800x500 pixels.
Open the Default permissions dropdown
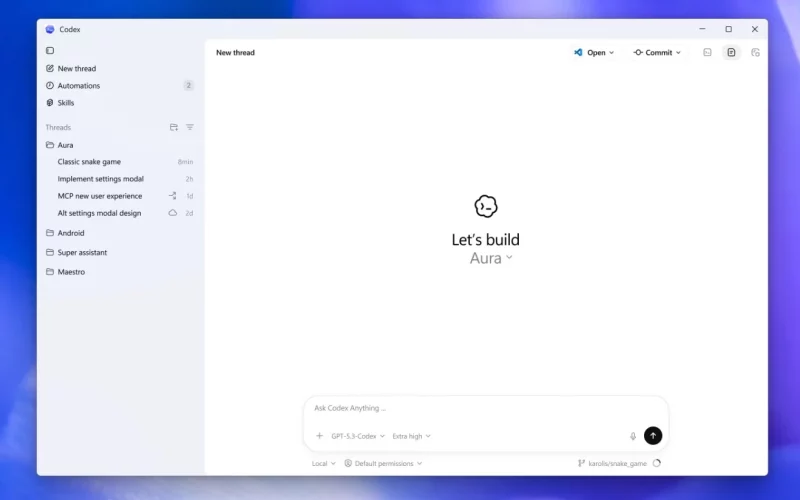383,463
